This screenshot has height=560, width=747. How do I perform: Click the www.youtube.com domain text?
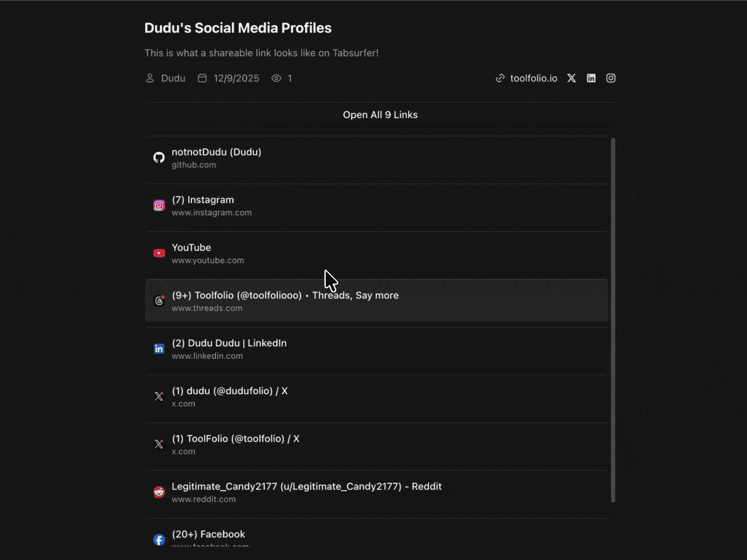(x=208, y=260)
